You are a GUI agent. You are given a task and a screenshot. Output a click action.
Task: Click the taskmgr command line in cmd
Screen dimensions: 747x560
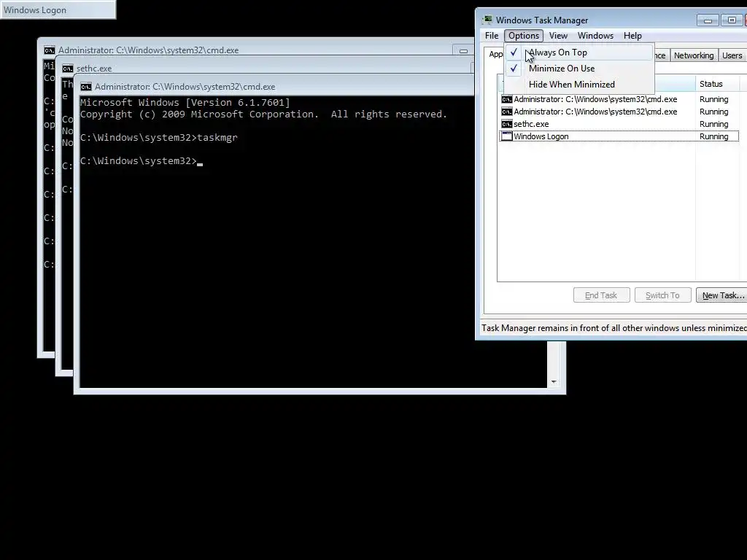[158, 138]
